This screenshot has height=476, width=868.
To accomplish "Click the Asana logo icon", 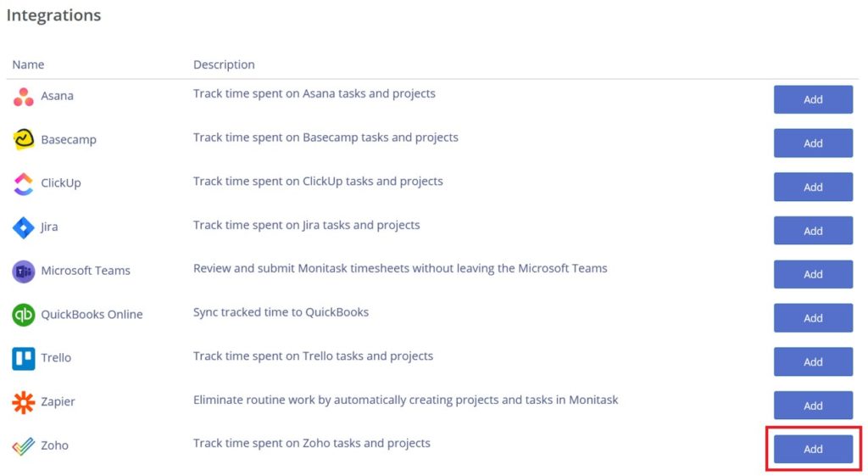I will pos(24,97).
